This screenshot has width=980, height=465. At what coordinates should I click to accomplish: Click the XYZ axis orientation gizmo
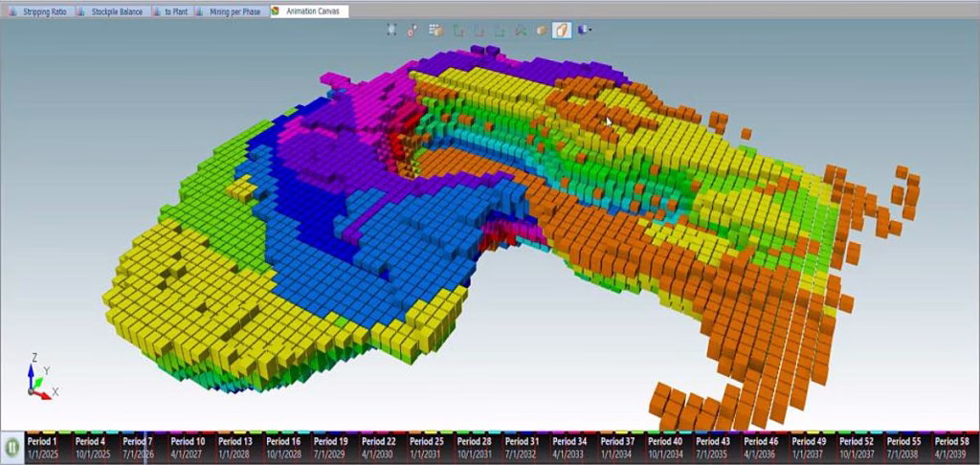(x=42, y=376)
